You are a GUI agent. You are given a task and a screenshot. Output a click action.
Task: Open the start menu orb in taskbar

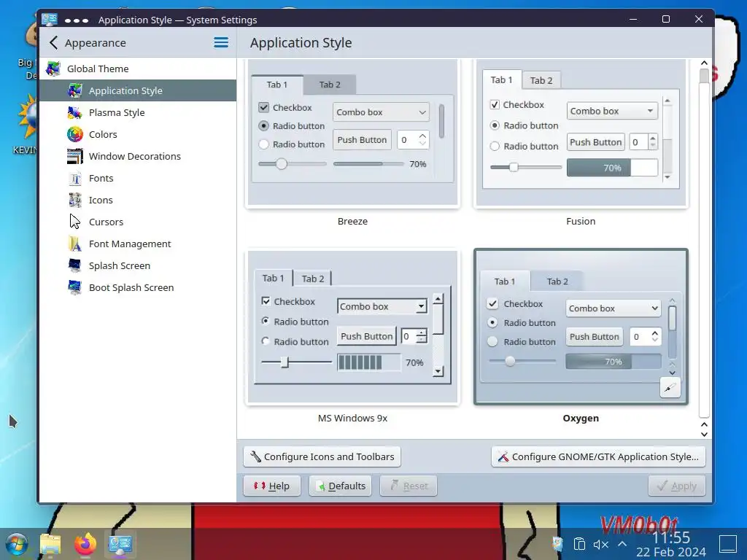click(x=17, y=544)
